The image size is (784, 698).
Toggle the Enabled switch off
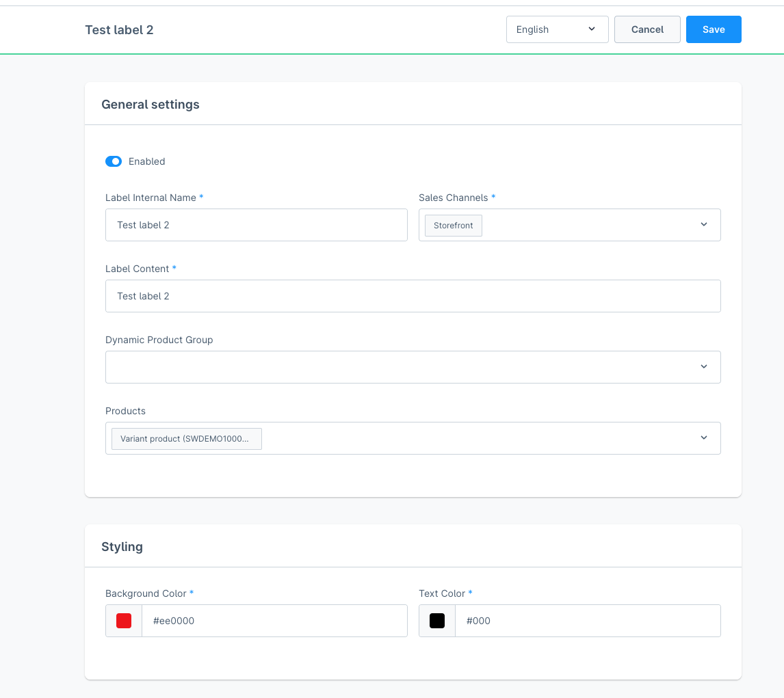tap(114, 161)
